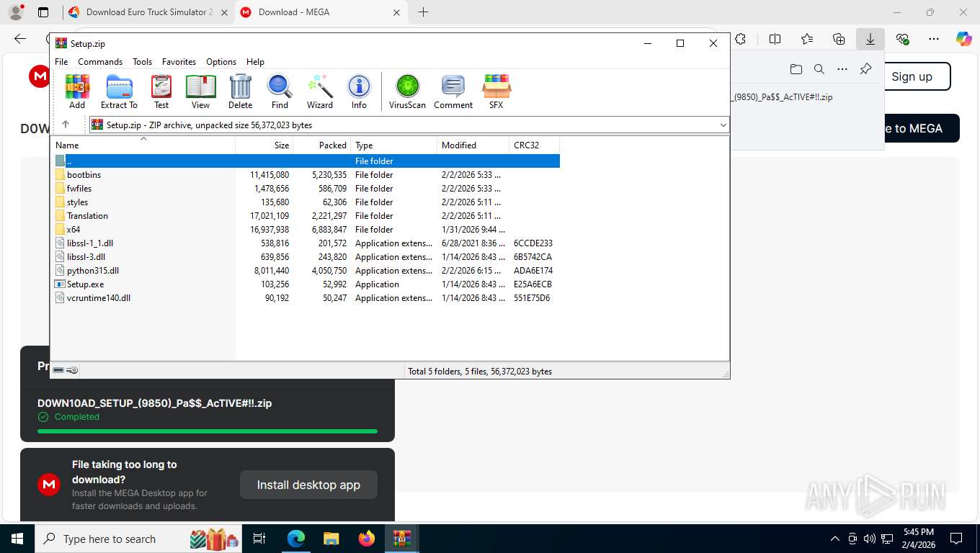Viewport: 980px width, 553px height.
Task: Click the Info toolbar icon
Action: click(359, 91)
